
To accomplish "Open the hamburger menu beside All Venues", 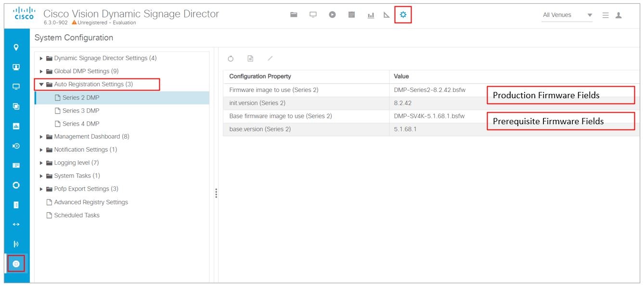I will click(605, 15).
